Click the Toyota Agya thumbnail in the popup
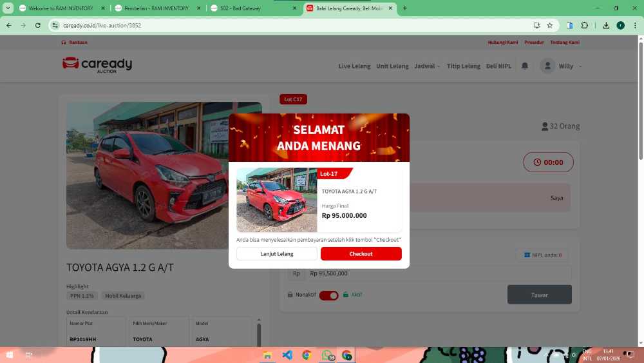The width and height of the screenshot is (644, 363). pos(276,200)
